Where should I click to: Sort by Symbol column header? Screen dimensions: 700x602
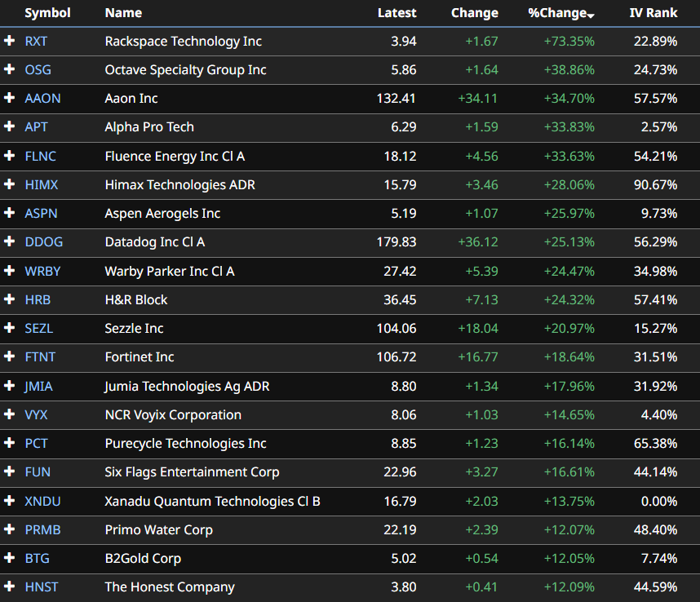(48, 13)
